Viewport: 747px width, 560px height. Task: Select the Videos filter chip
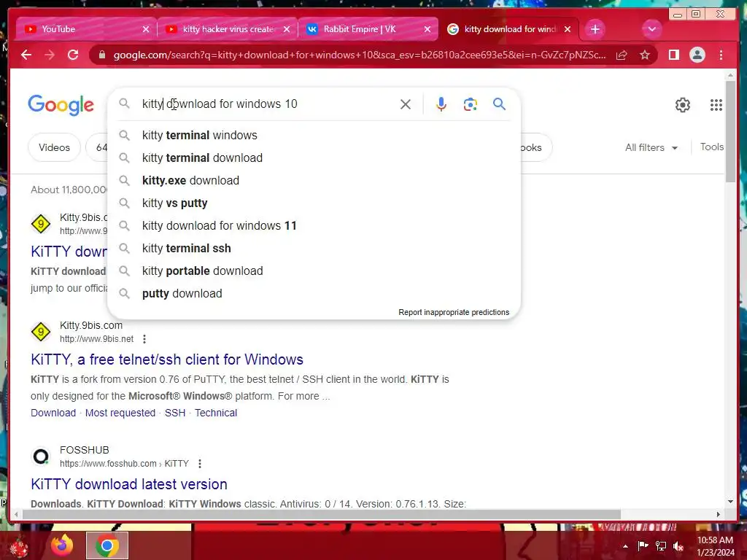click(x=54, y=147)
